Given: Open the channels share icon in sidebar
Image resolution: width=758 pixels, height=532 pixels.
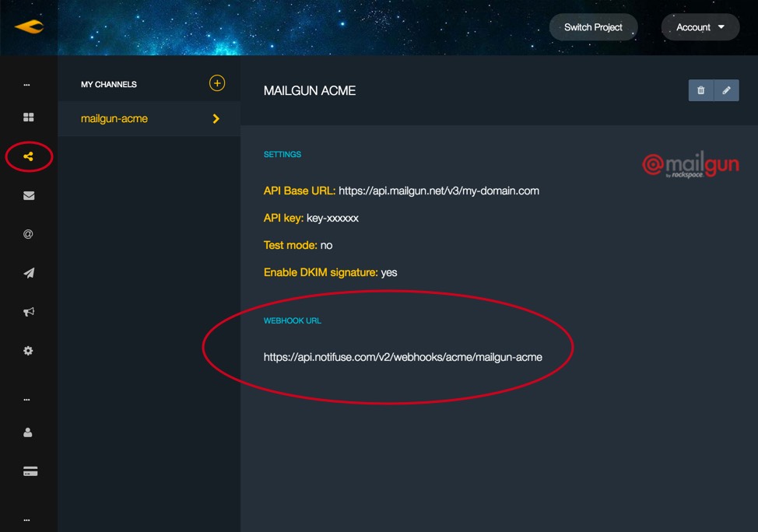Looking at the screenshot, I should coord(29,156).
